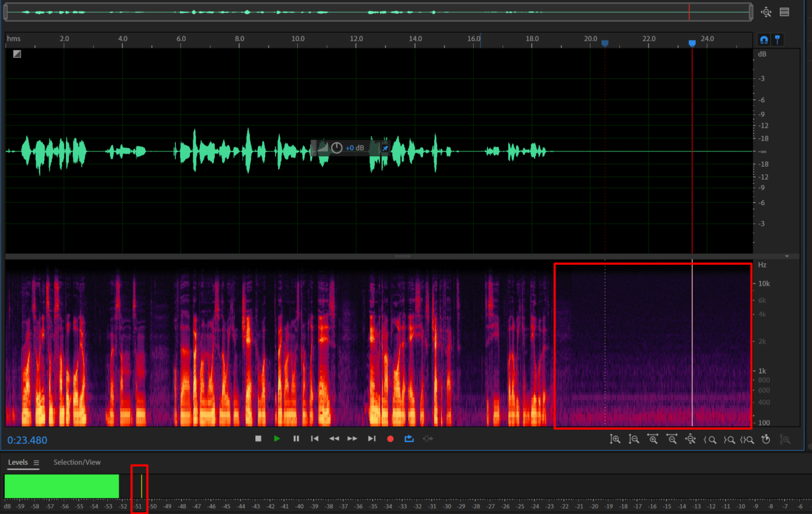The width and height of the screenshot is (812, 514).
Task: Select the Zoom Out Amplitude tool
Action: (634, 440)
